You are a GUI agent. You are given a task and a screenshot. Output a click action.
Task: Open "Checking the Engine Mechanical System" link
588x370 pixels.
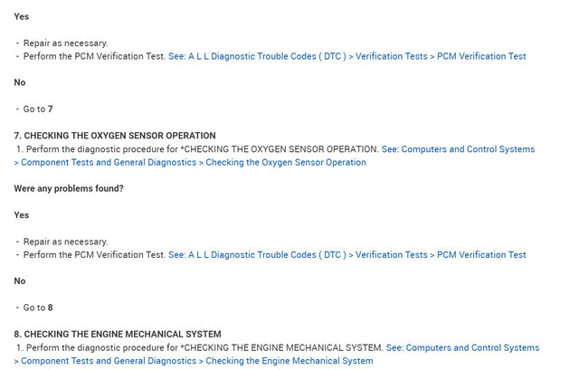[289, 361]
